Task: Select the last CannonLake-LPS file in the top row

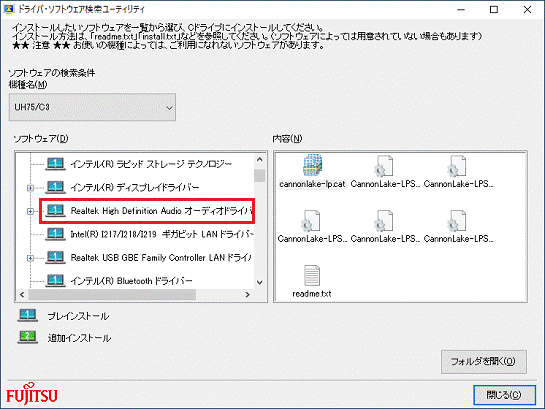Action: (457, 165)
